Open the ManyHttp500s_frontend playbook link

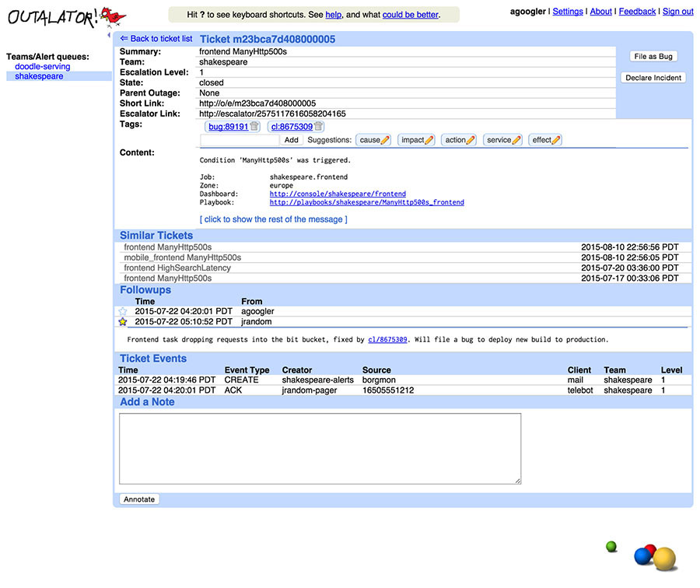pos(366,202)
